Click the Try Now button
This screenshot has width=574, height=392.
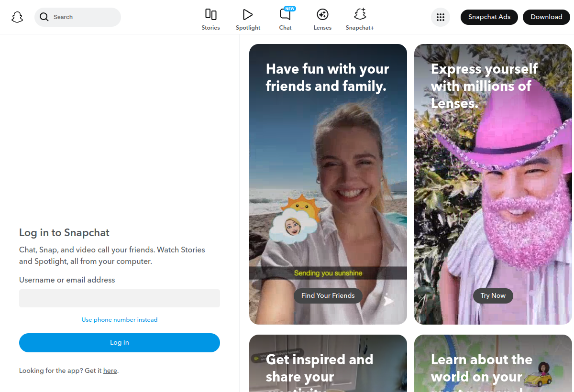click(x=493, y=295)
